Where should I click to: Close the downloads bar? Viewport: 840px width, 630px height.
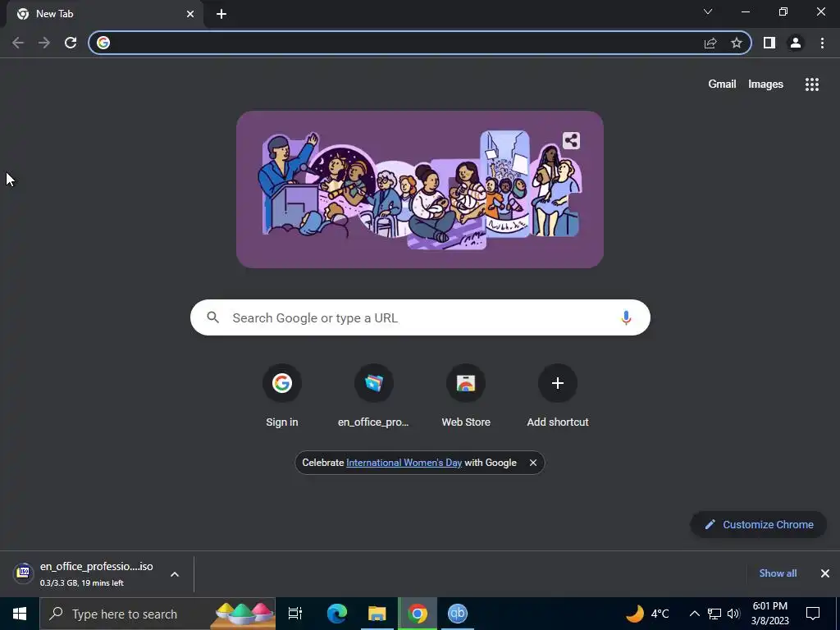pos(825,573)
